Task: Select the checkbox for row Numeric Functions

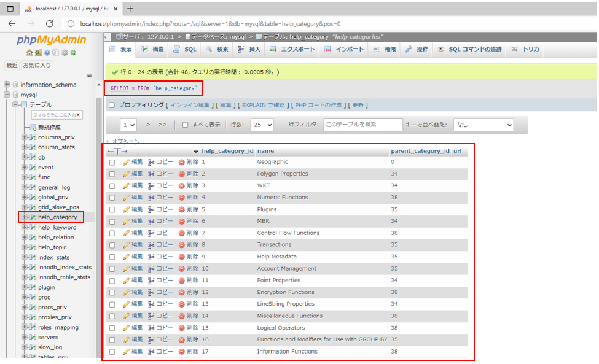Action: [x=112, y=198]
